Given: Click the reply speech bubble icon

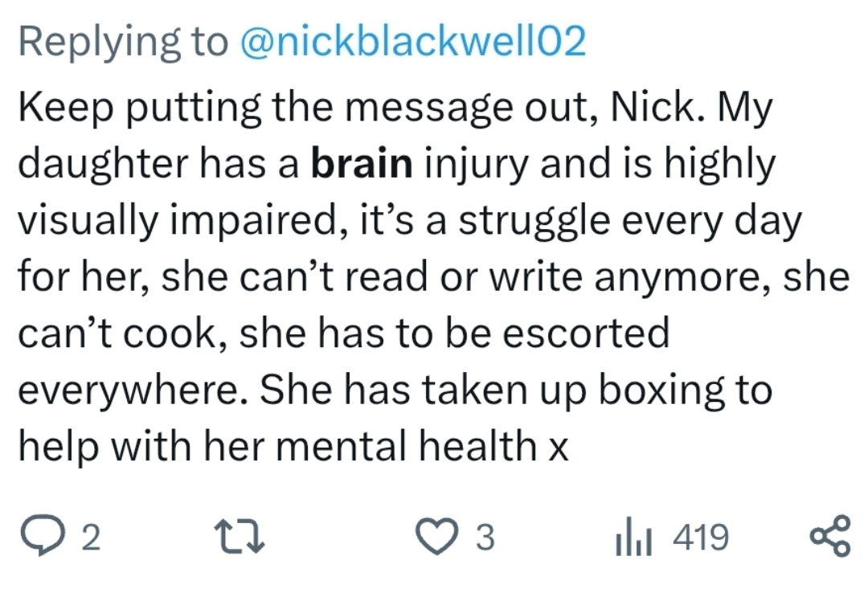Looking at the screenshot, I should click(x=43, y=535).
